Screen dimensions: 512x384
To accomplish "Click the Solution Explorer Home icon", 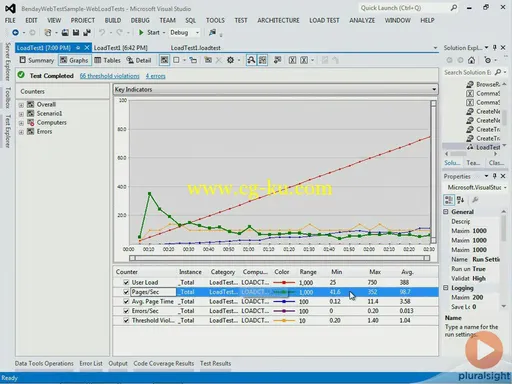I will pyautogui.click(x=471, y=60).
